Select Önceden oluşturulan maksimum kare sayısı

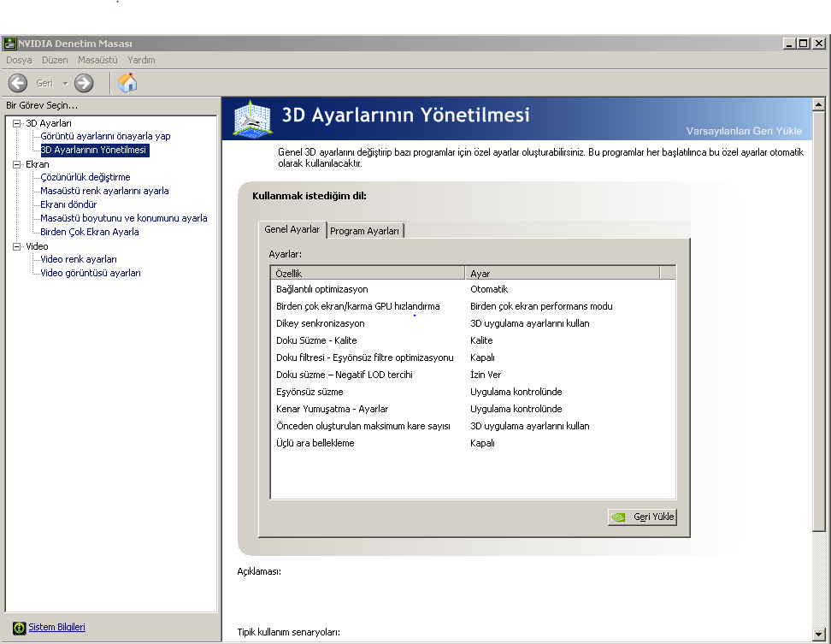(x=473, y=426)
